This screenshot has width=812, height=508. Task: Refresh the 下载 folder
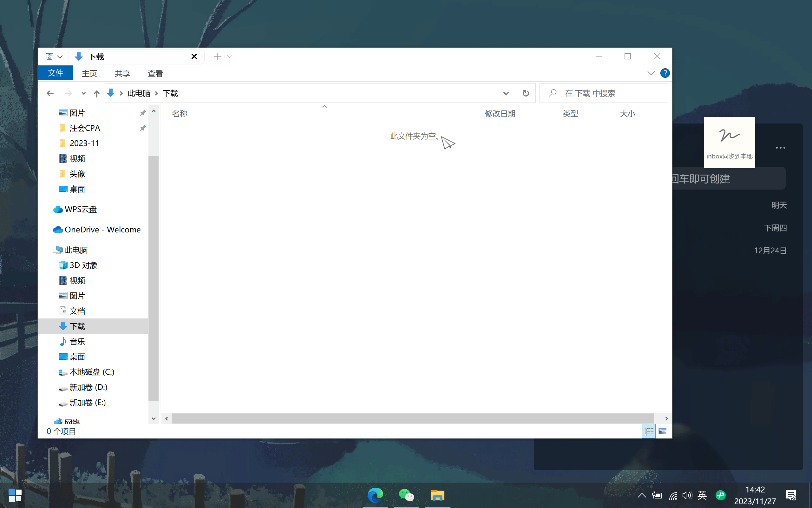[x=526, y=93]
